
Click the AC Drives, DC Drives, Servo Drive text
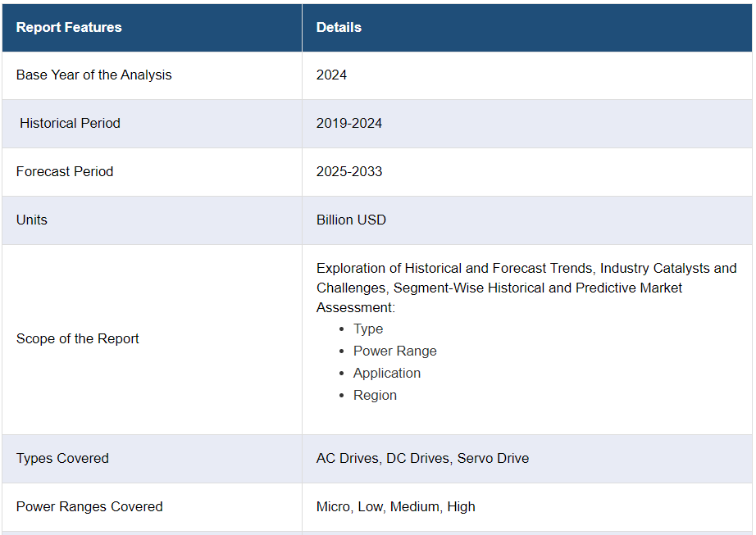pyautogui.click(x=422, y=458)
